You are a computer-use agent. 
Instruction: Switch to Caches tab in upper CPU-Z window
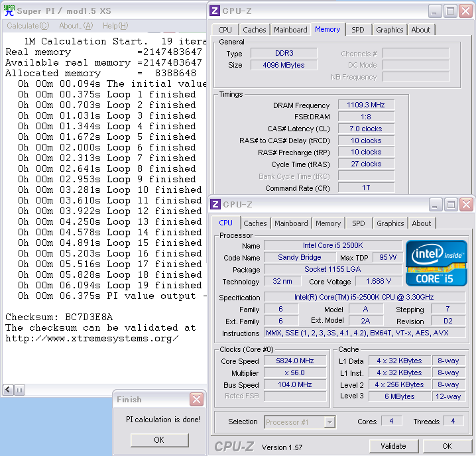255,30
